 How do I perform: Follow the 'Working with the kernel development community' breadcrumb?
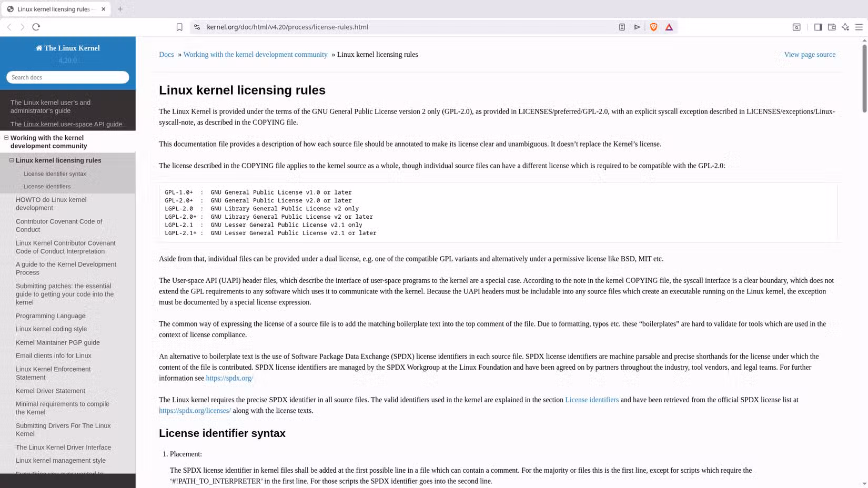tap(255, 55)
